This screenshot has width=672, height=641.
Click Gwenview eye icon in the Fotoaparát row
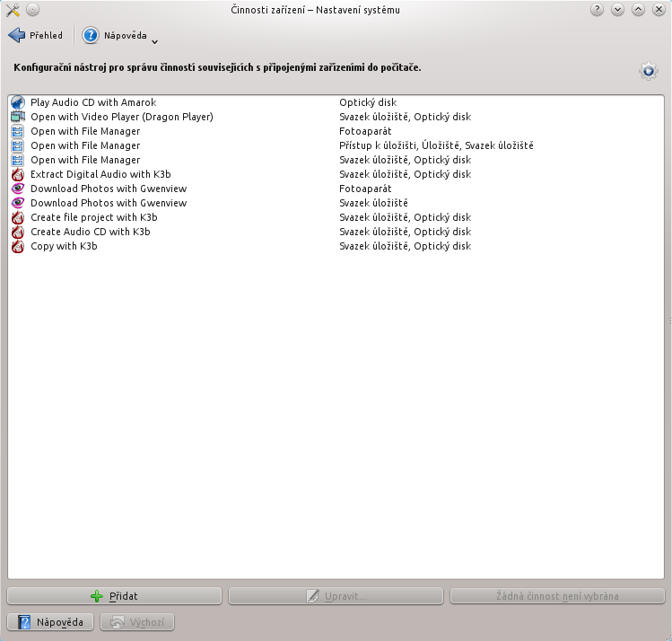(x=18, y=189)
